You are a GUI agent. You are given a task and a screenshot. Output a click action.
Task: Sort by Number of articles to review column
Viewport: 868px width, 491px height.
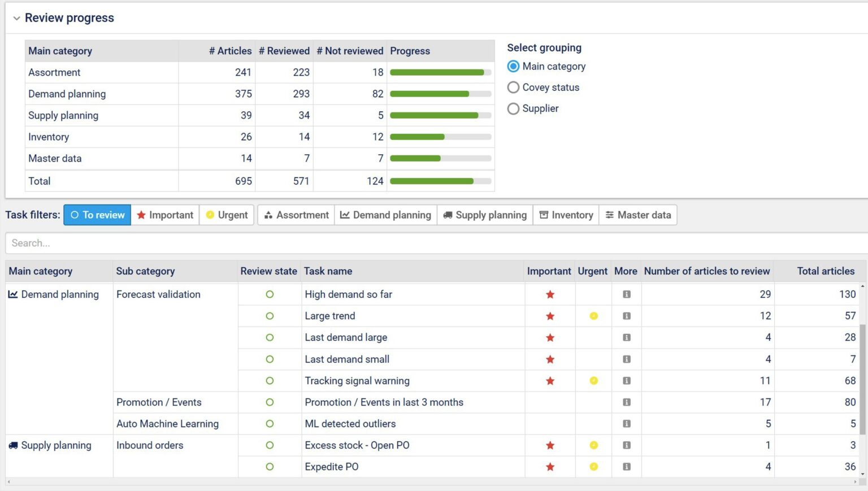pos(706,271)
